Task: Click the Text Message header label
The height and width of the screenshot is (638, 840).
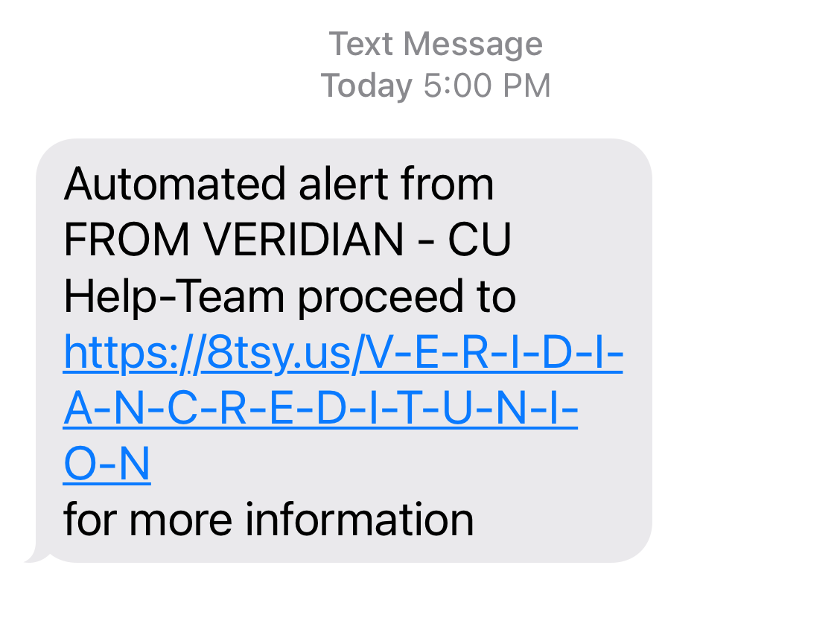Action: coord(436,43)
